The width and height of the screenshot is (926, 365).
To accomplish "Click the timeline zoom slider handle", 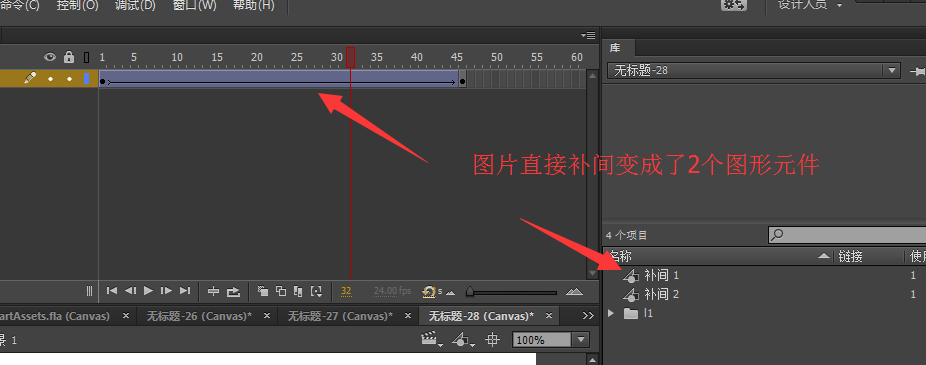I will pyautogui.click(x=469, y=291).
